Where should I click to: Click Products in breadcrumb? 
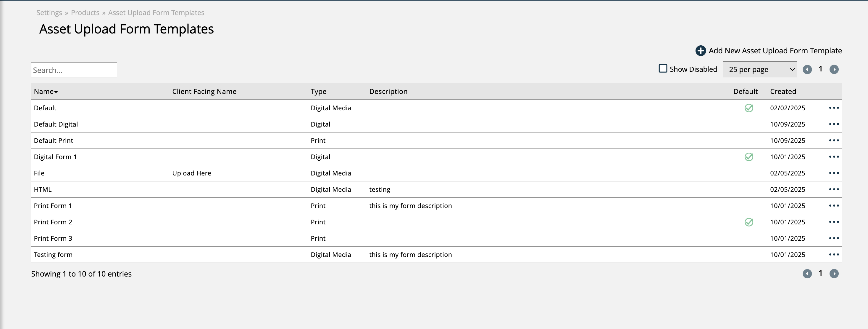click(x=85, y=13)
